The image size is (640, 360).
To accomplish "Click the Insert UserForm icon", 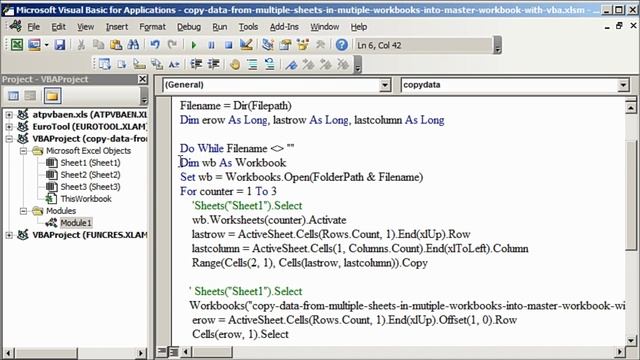I will click(x=34, y=44).
